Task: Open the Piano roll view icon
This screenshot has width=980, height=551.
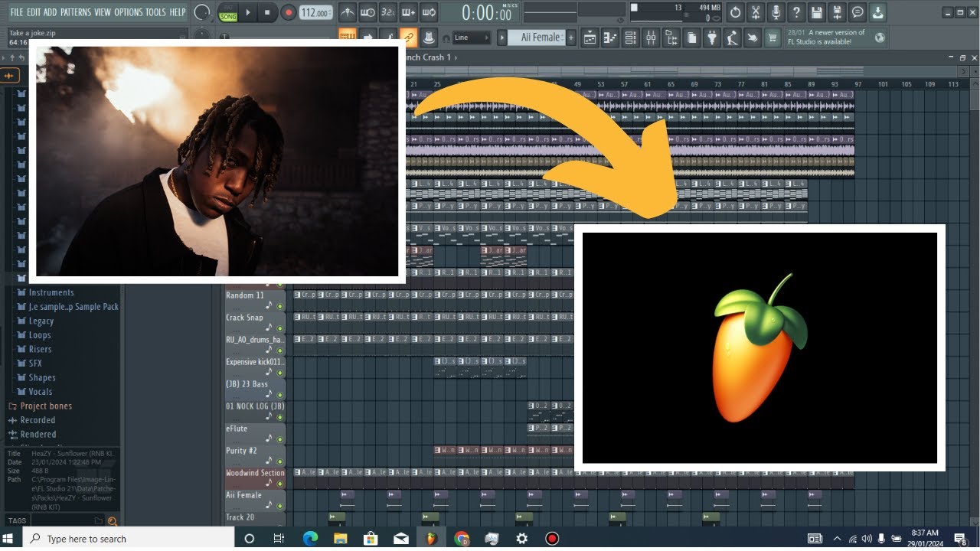Action: 610,37
